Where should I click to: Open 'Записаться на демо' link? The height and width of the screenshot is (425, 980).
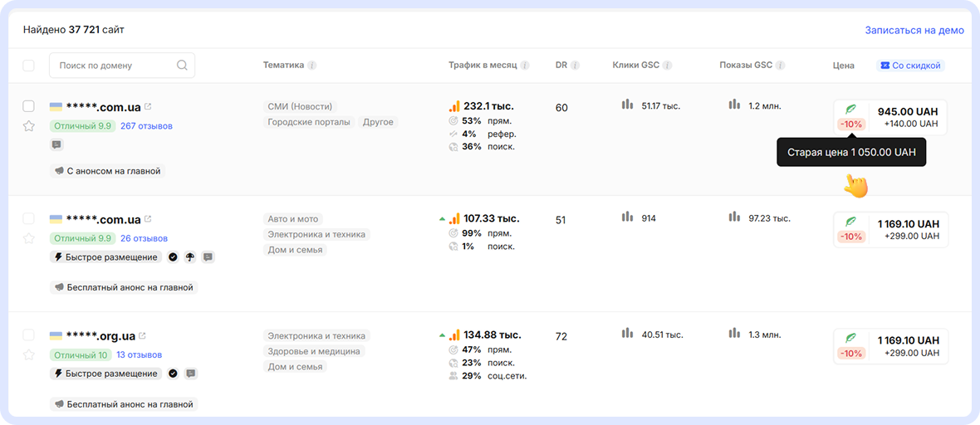tap(914, 30)
